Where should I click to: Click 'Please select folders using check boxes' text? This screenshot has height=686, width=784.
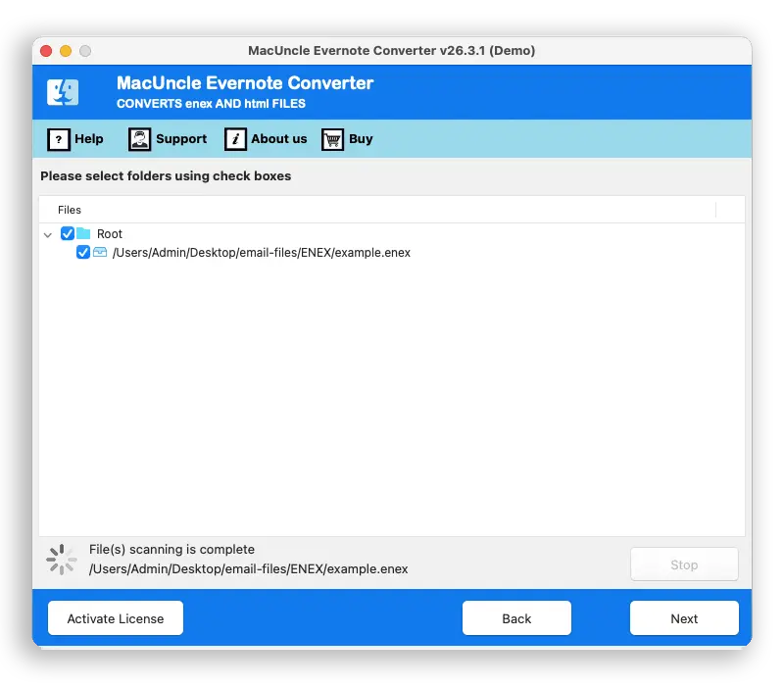click(166, 176)
